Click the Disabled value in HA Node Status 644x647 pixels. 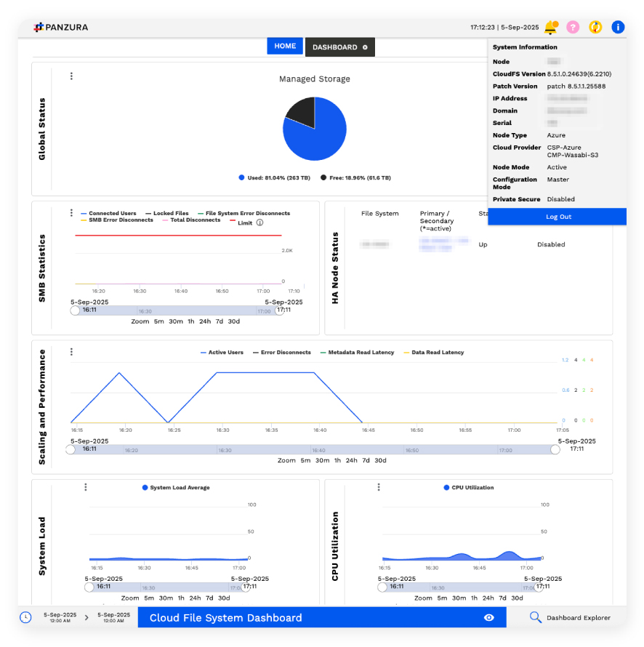click(551, 245)
